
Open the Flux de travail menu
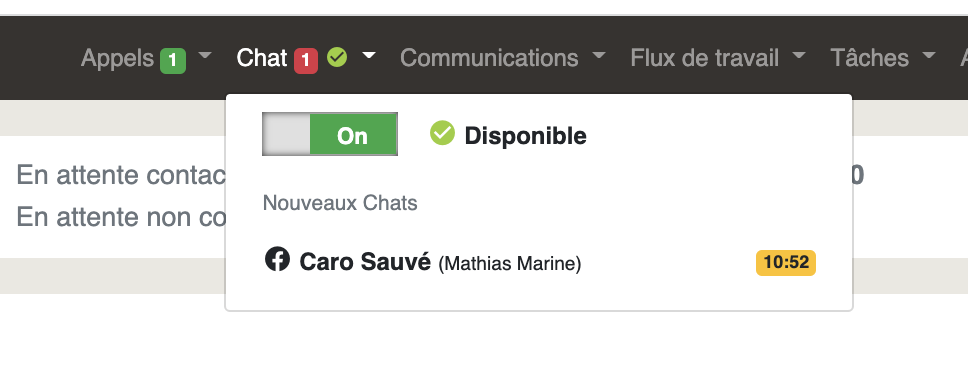click(704, 58)
